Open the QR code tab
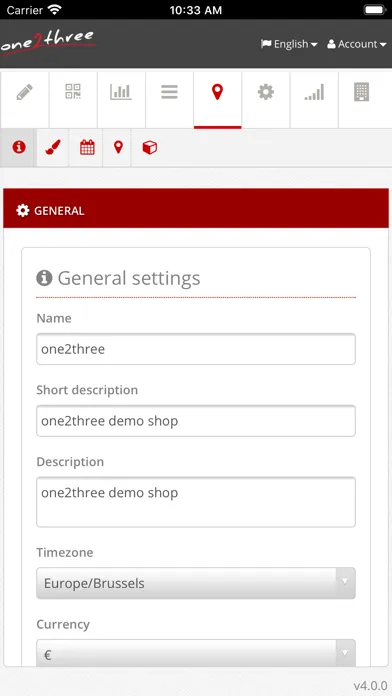 click(73, 100)
